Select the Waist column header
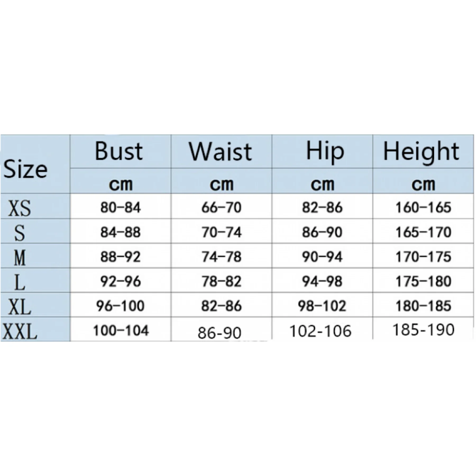The height and width of the screenshot is (476, 476). click(x=221, y=151)
